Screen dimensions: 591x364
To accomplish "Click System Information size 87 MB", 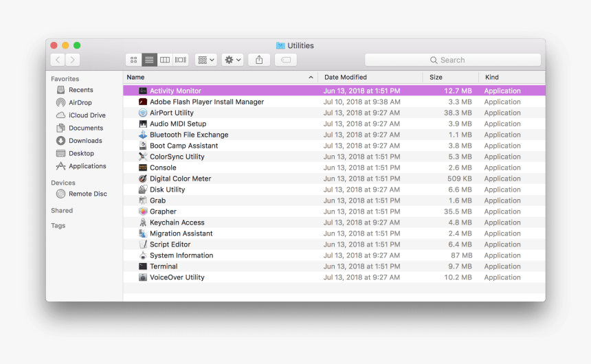I will pos(461,255).
